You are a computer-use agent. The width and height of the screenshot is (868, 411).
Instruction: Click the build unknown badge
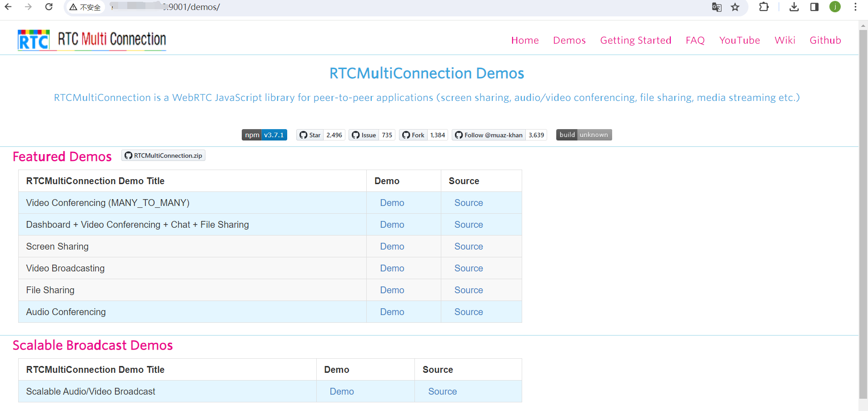(x=584, y=135)
